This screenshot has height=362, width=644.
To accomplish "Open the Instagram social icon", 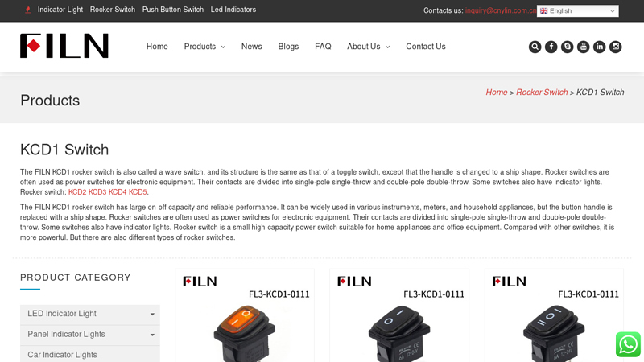I will pos(615,47).
